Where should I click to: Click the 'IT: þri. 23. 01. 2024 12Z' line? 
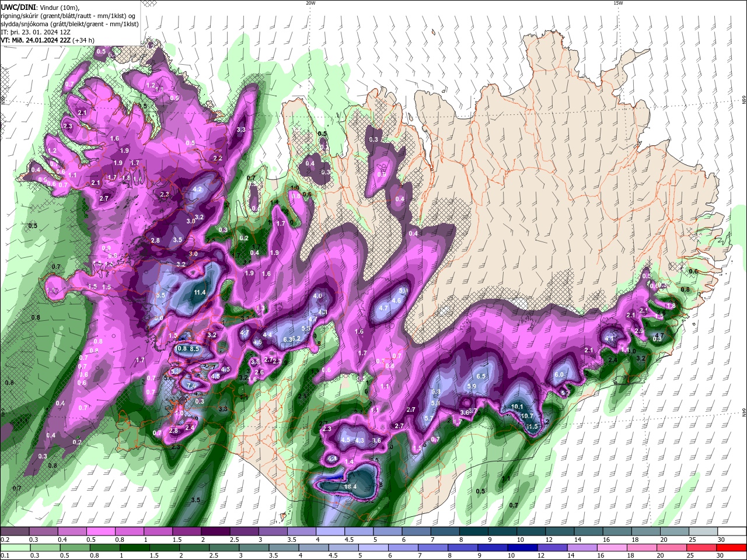coord(36,32)
